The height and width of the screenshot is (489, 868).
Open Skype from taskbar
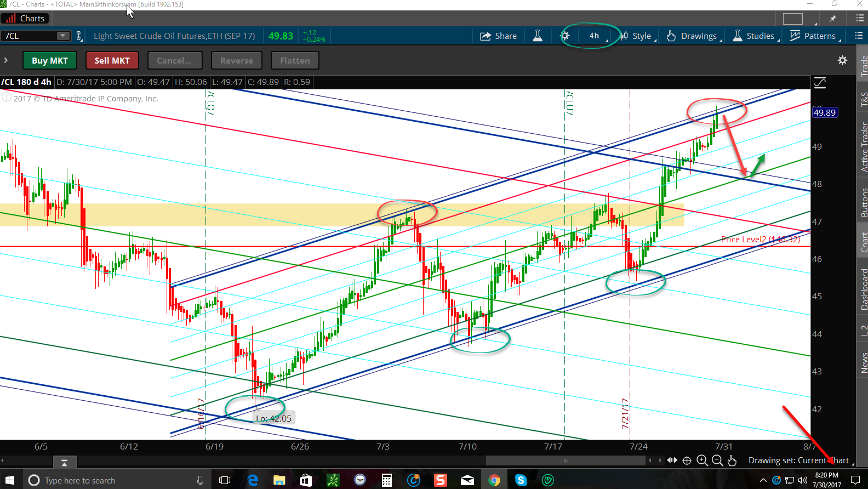(x=521, y=480)
